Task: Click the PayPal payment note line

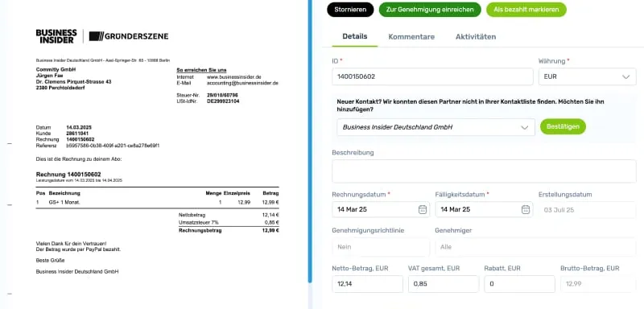Action: [78, 249]
